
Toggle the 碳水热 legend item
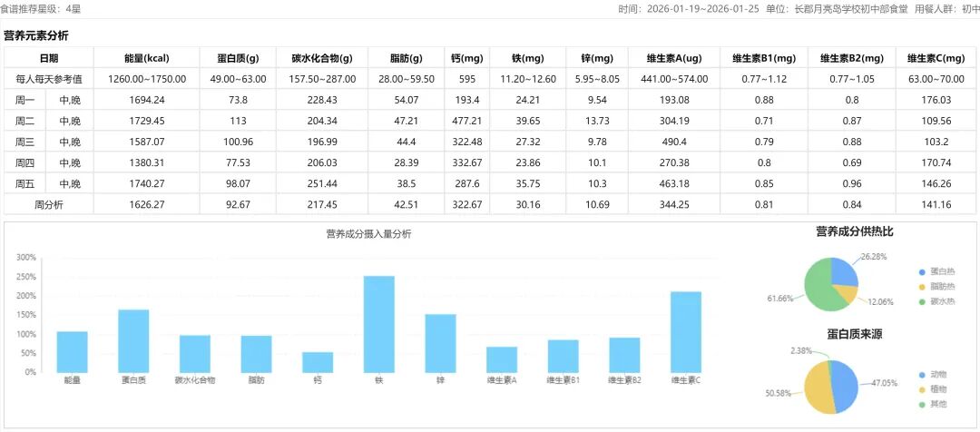coord(936,302)
